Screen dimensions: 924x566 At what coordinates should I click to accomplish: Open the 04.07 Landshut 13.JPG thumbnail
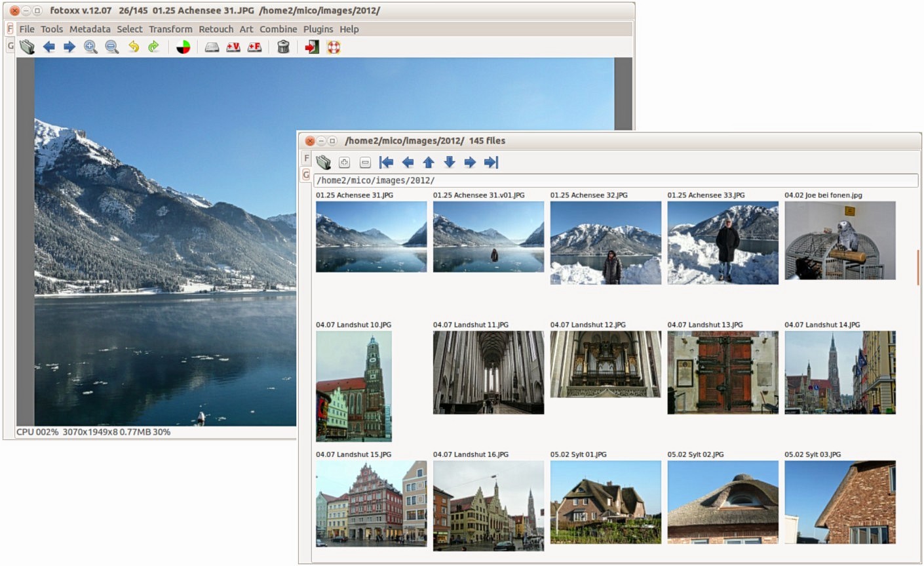click(x=722, y=372)
